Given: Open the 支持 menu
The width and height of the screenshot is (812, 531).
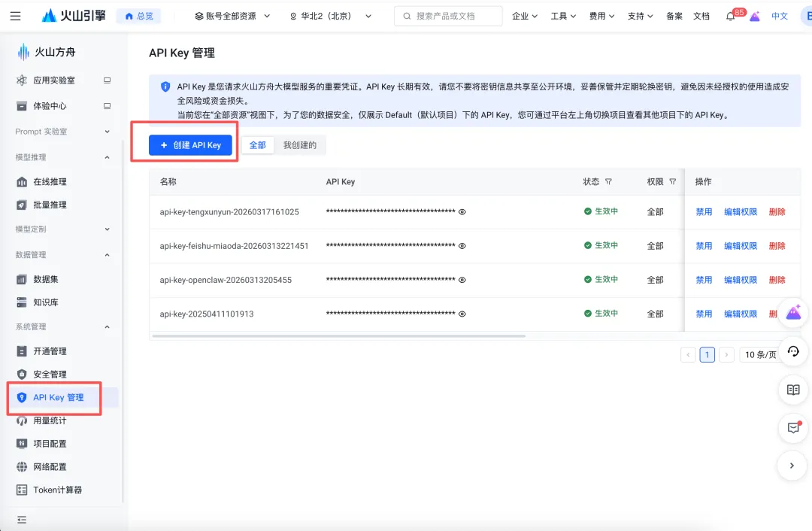Looking at the screenshot, I should (640, 16).
